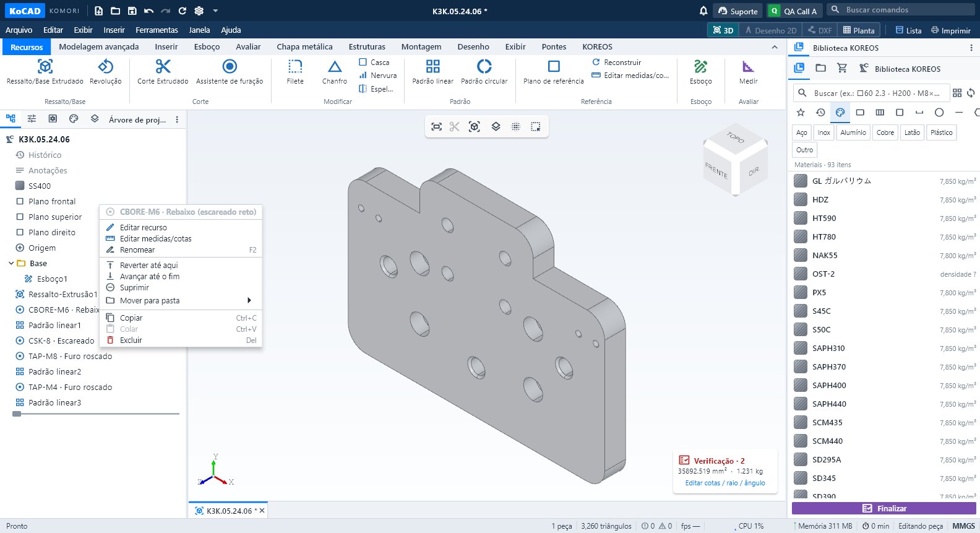Start a Padrão linear
Screen dimensions: 980x533
click(x=433, y=72)
